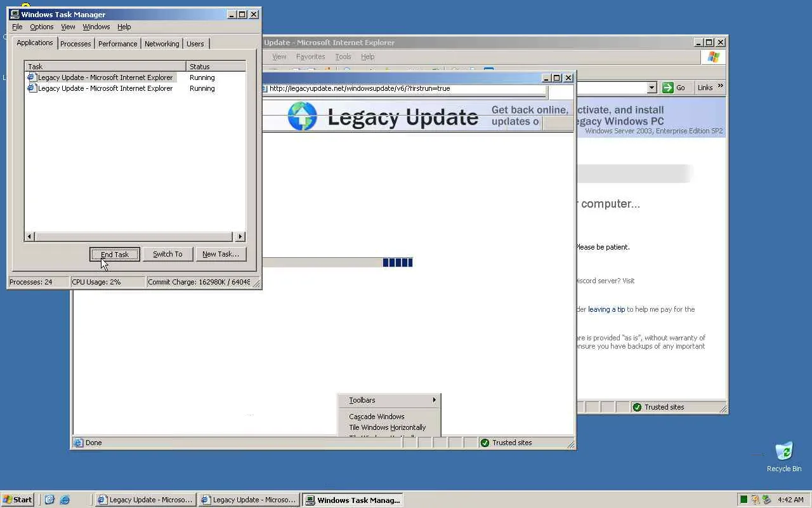Select the second Legacy Update task row

[x=135, y=88]
